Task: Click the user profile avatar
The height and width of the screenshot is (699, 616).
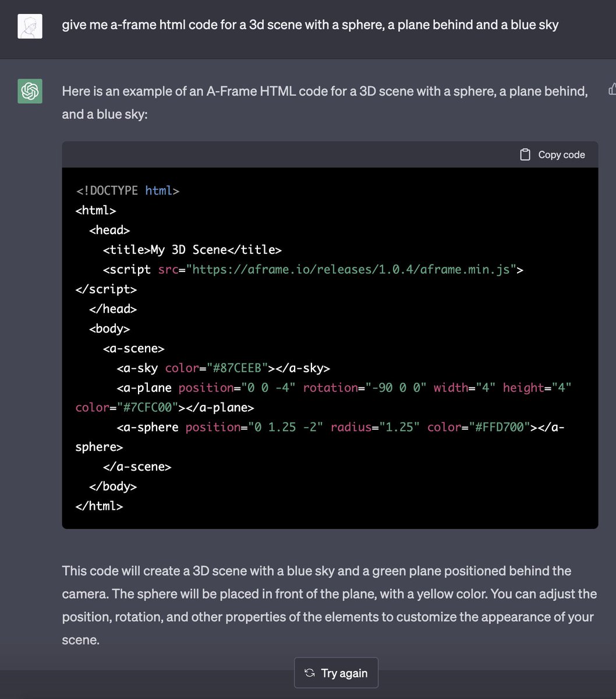Action: coord(29,26)
